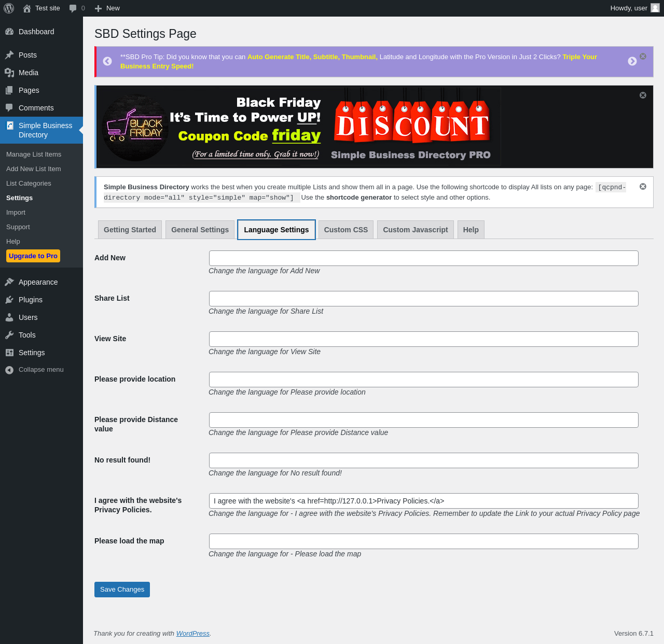Switch to the Getting Started tab
This screenshot has height=644, width=664.
(130, 230)
